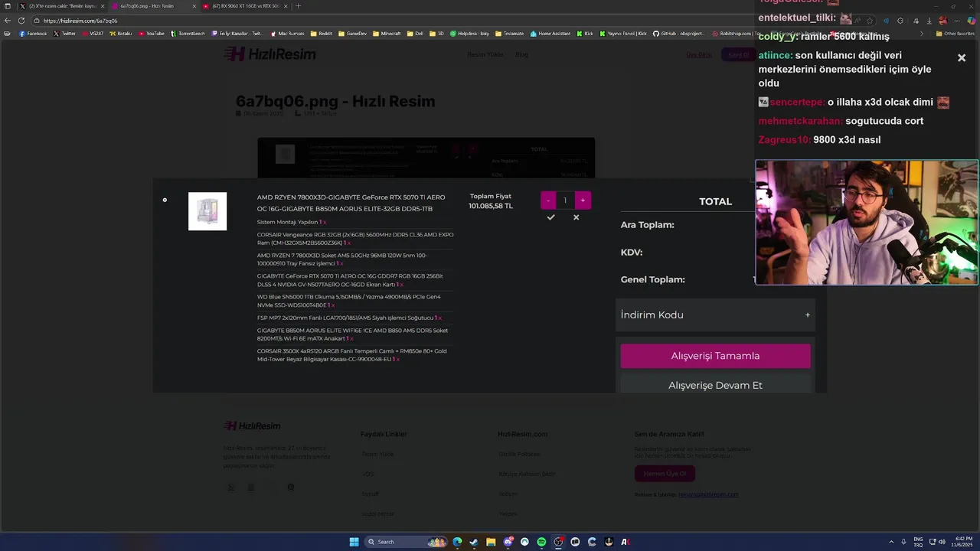Click the Alışverişe Devam Et button

coord(715,385)
